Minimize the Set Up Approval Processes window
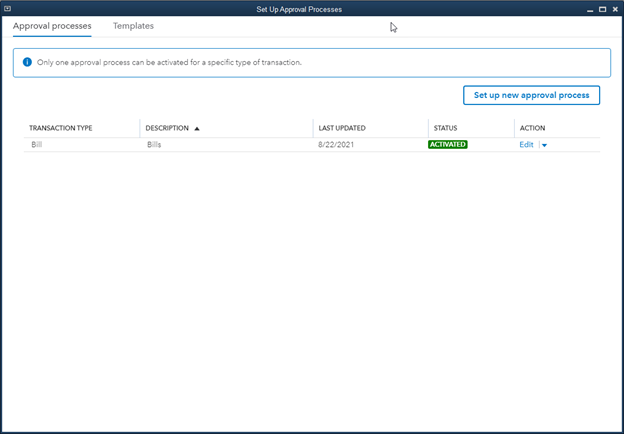Image resolution: width=624 pixels, height=434 pixels. pos(588,9)
